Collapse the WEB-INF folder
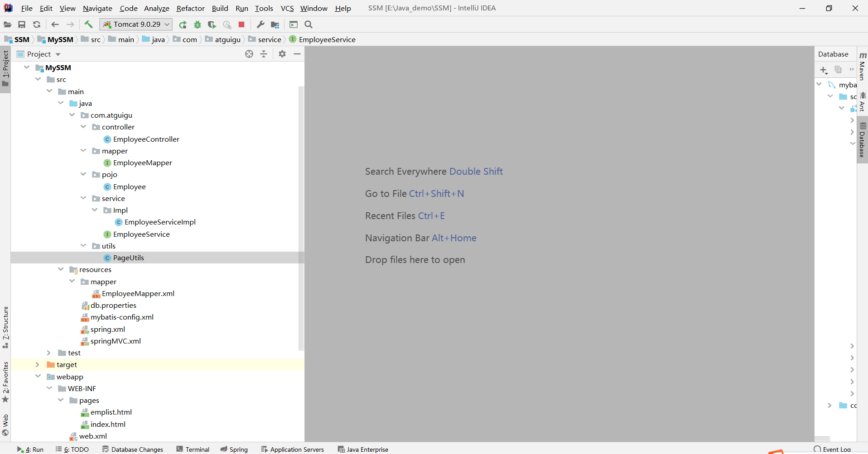The height and width of the screenshot is (454, 868). pyautogui.click(x=49, y=388)
